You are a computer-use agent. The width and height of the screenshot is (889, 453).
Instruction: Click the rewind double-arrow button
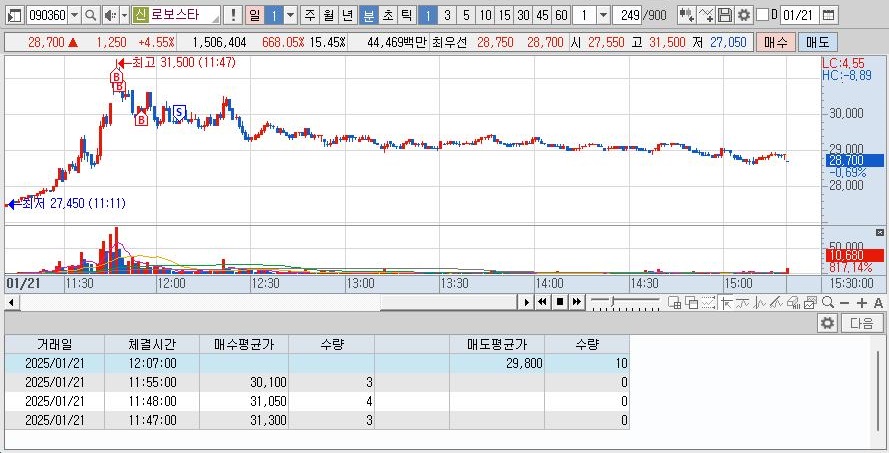pyautogui.click(x=542, y=302)
